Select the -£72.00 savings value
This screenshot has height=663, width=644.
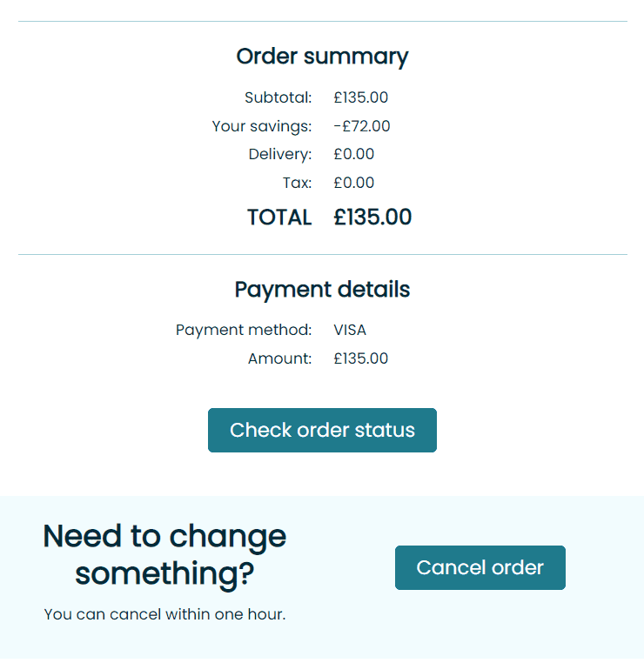tap(361, 126)
